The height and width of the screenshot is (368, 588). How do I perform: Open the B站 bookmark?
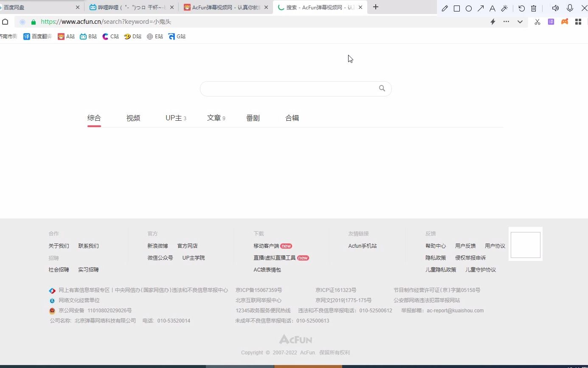(89, 37)
